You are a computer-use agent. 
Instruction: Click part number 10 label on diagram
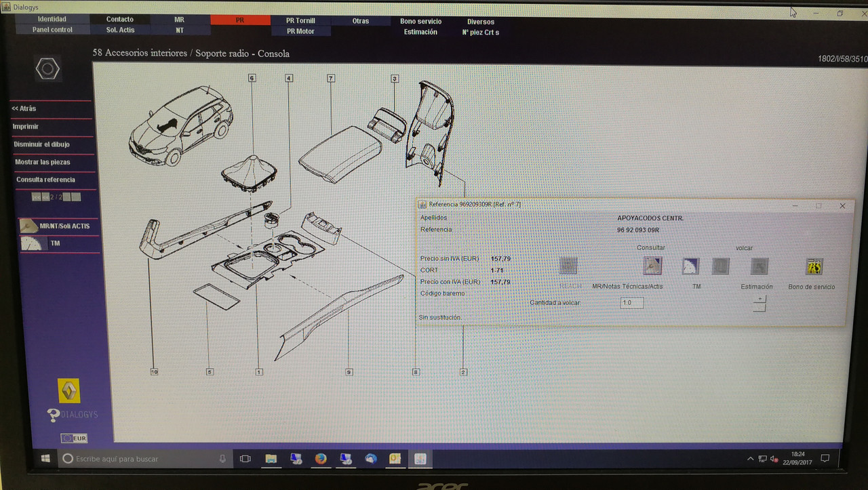(154, 371)
